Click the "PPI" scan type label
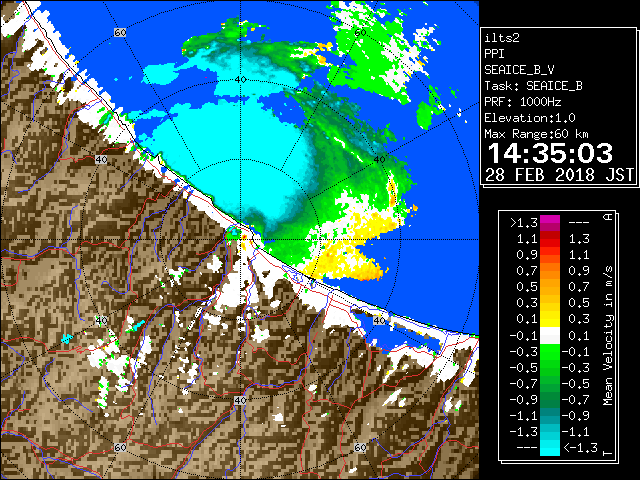The width and height of the screenshot is (640, 480). [494, 54]
